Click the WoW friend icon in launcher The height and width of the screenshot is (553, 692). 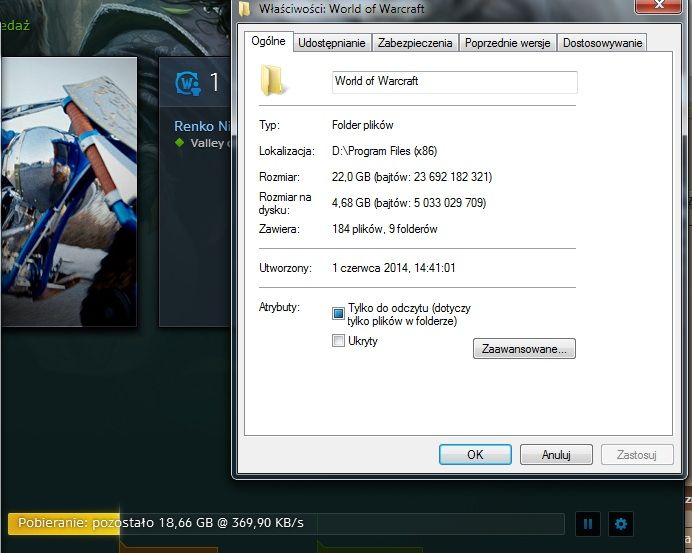(x=188, y=83)
